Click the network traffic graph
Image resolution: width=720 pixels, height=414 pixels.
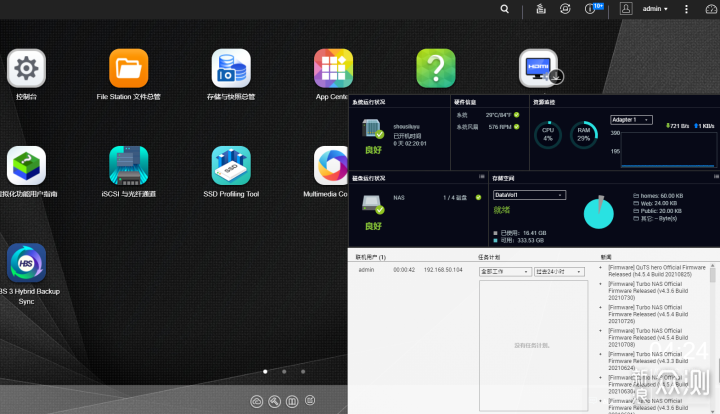668,149
